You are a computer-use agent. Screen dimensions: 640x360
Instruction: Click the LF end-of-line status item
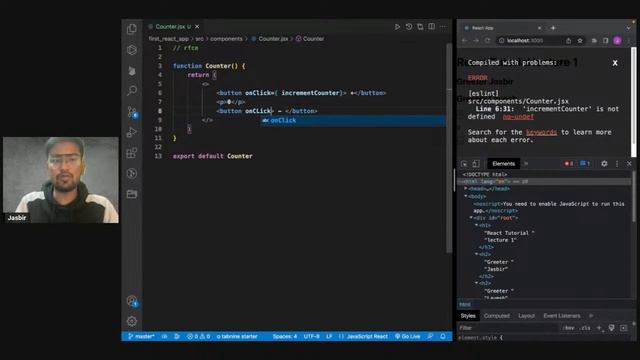click(329, 337)
